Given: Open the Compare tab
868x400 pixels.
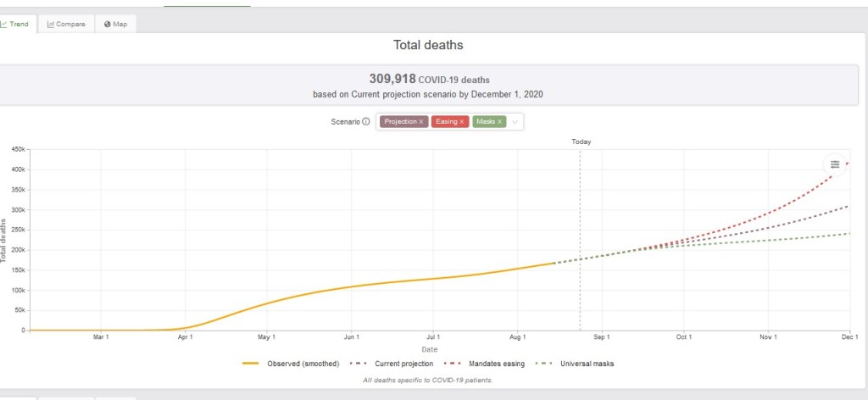Looking at the screenshot, I should 67,24.
